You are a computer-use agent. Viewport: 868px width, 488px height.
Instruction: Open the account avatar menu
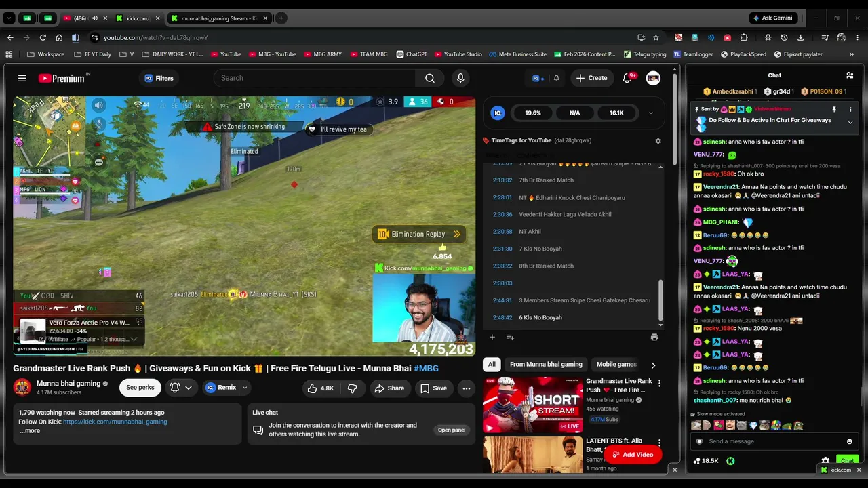pos(653,78)
